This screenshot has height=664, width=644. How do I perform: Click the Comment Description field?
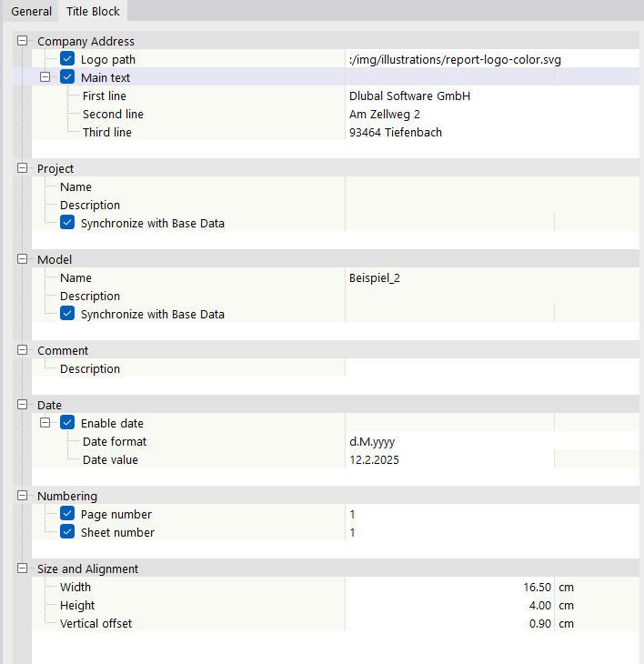tap(491, 368)
